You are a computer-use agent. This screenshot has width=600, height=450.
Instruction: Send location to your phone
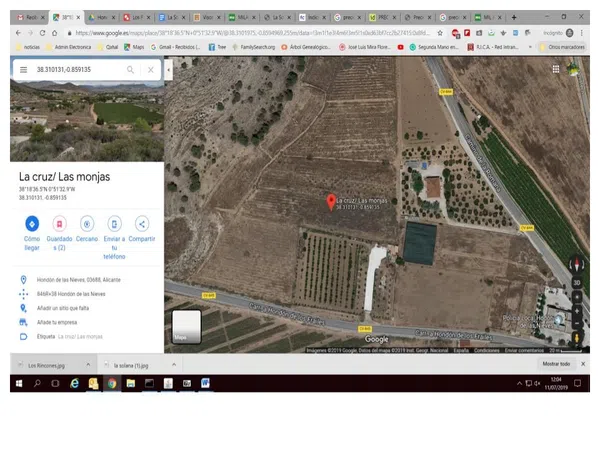point(114,224)
